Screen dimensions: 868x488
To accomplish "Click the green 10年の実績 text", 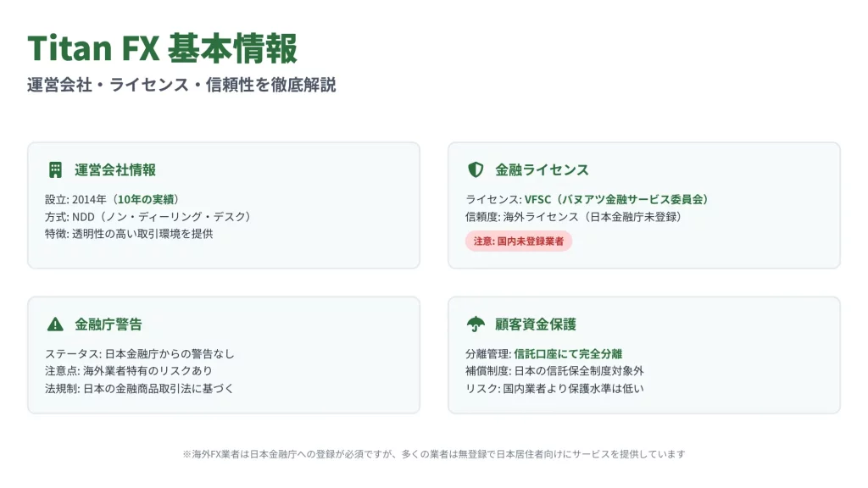I will pos(147,200).
